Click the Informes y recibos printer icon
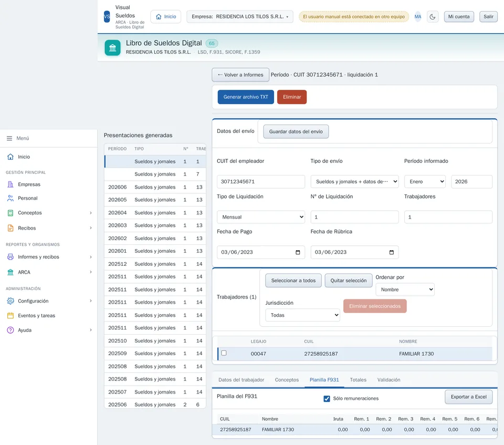 click(x=10, y=257)
